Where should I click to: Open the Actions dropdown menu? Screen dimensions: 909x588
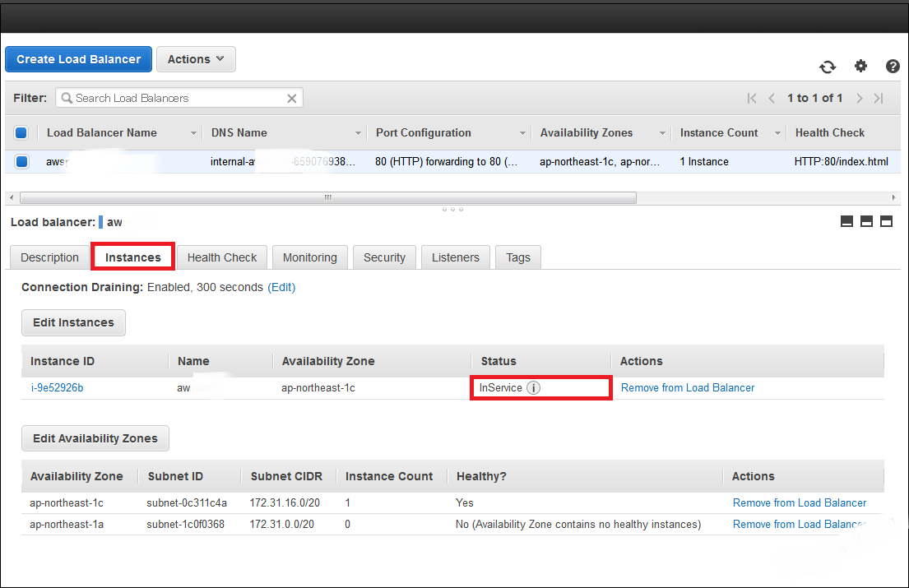196,59
